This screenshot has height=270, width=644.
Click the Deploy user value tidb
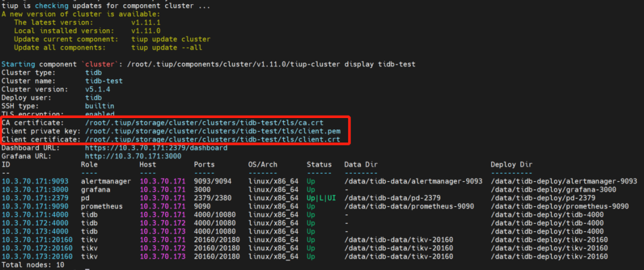pyautogui.click(x=93, y=98)
